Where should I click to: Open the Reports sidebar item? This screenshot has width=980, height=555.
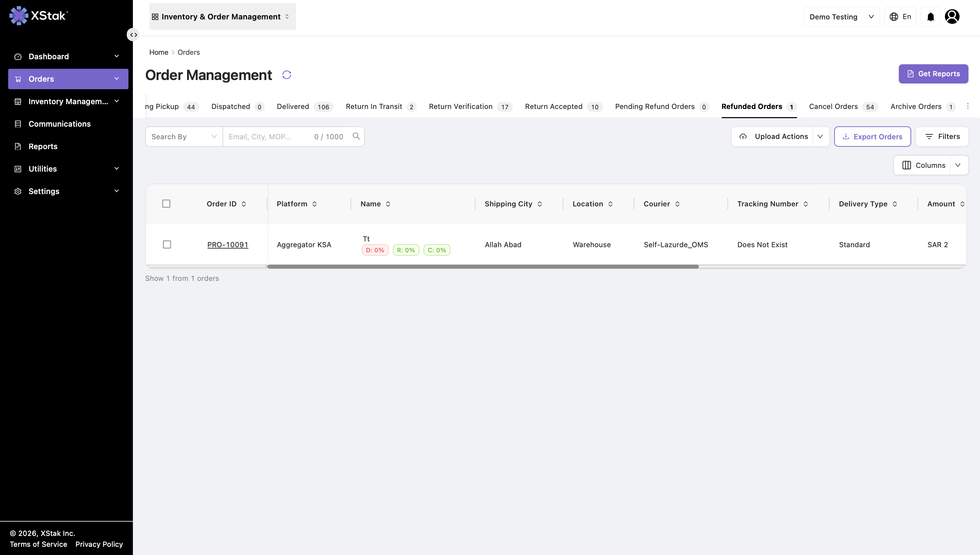click(x=68, y=146)
